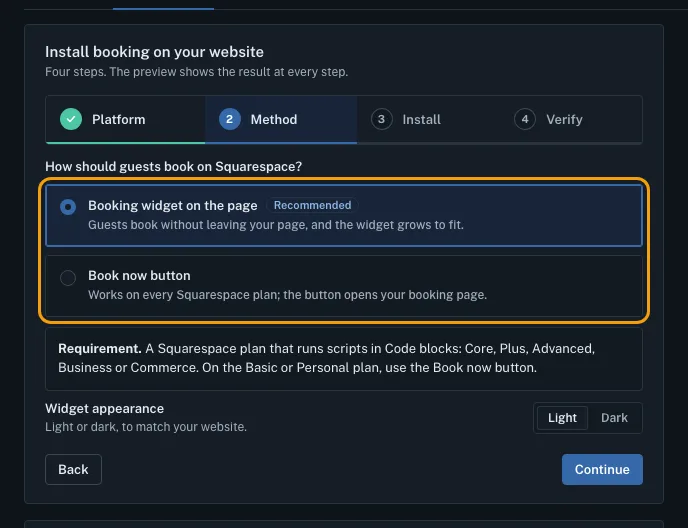688x528 pixels.
Task: Go back to the previous step
Action: (x=73, y=469)
